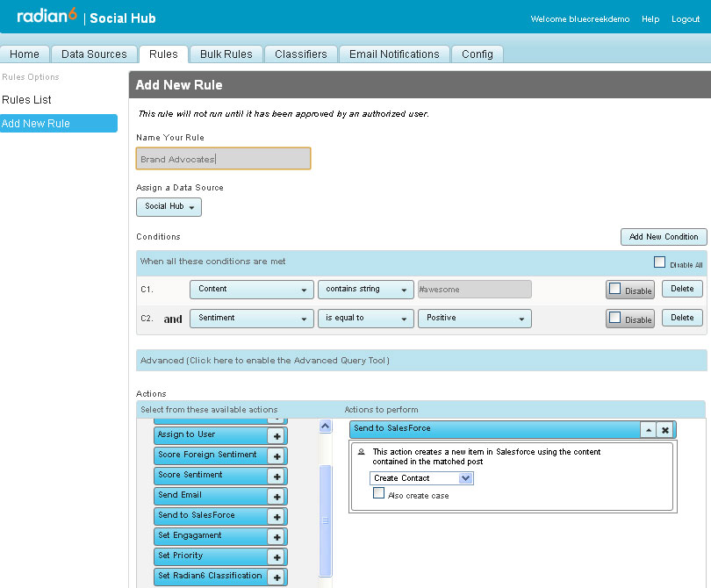
Task: Switch to the Data Sources tab
Action: 94,54
